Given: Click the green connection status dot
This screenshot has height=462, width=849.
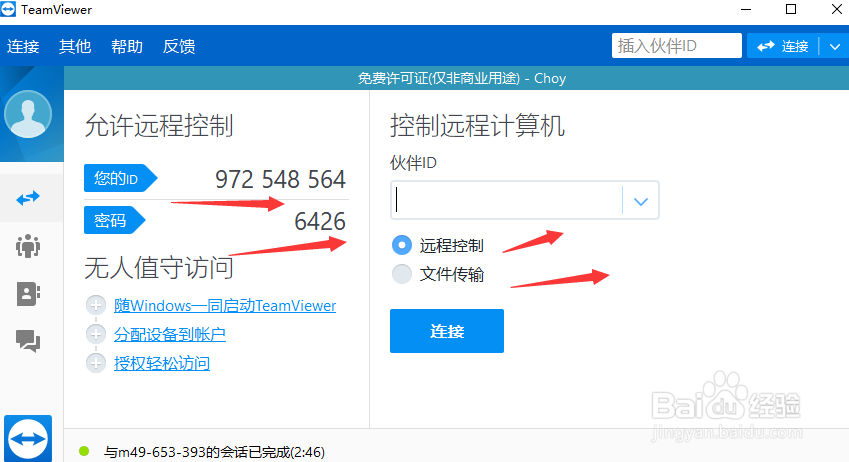Looking at the screenshot, I should (x=84, y=451).
